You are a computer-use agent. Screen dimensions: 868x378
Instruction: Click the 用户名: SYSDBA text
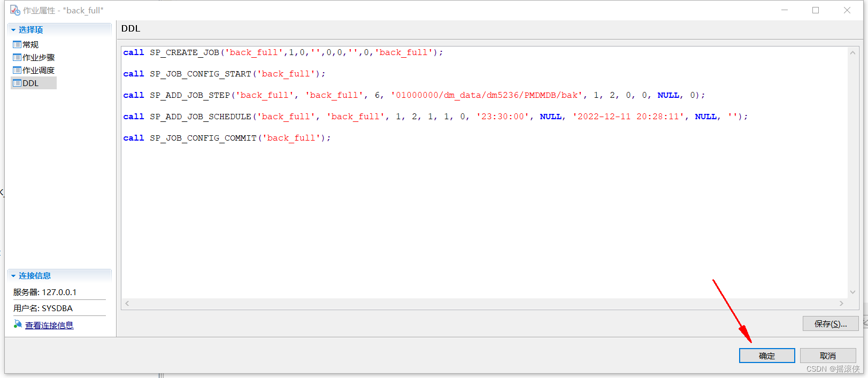(43, 308)
